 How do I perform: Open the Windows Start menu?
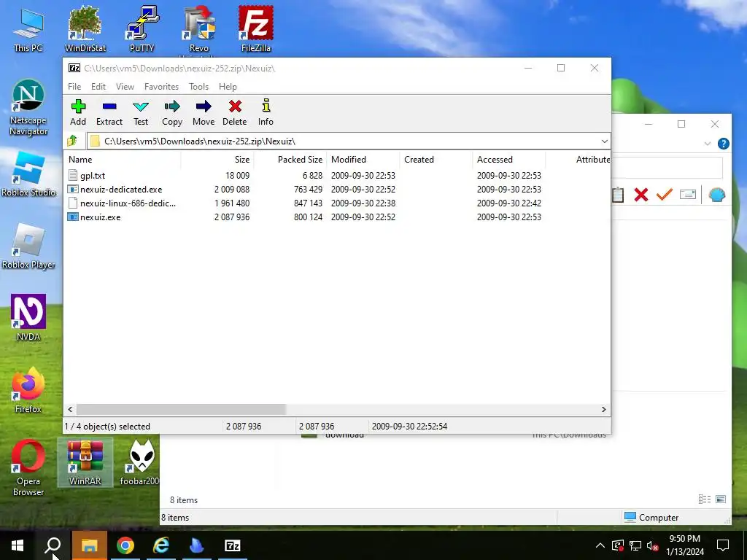coord(18,545)
